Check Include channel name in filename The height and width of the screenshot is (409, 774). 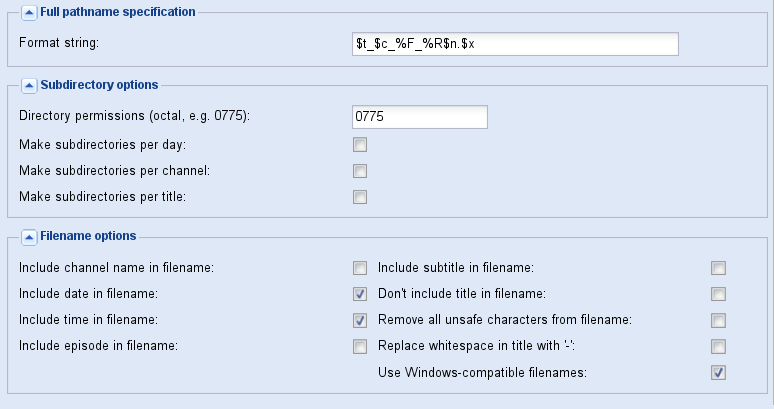(x=360, y=268)
